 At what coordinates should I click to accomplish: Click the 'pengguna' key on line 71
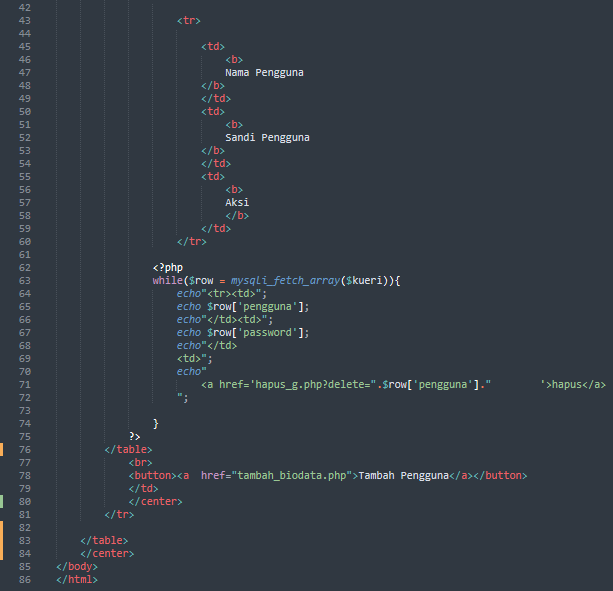tap(443, 385)
